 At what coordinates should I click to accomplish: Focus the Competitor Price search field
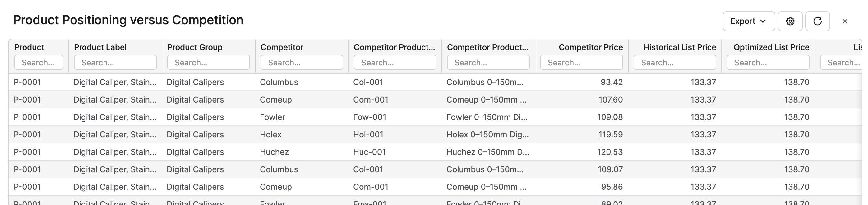[x=582, y=63]
